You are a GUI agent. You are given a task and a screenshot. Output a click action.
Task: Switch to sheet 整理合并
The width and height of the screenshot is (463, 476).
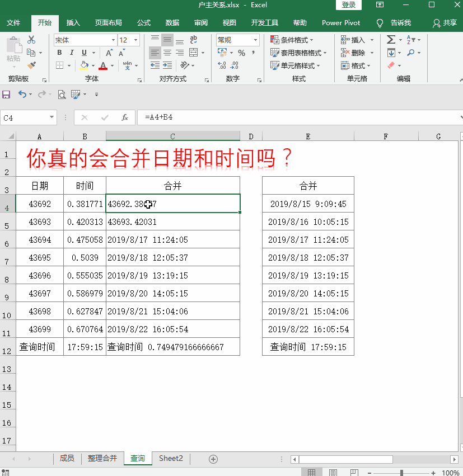pyautogui.click(x=102, y=459)
